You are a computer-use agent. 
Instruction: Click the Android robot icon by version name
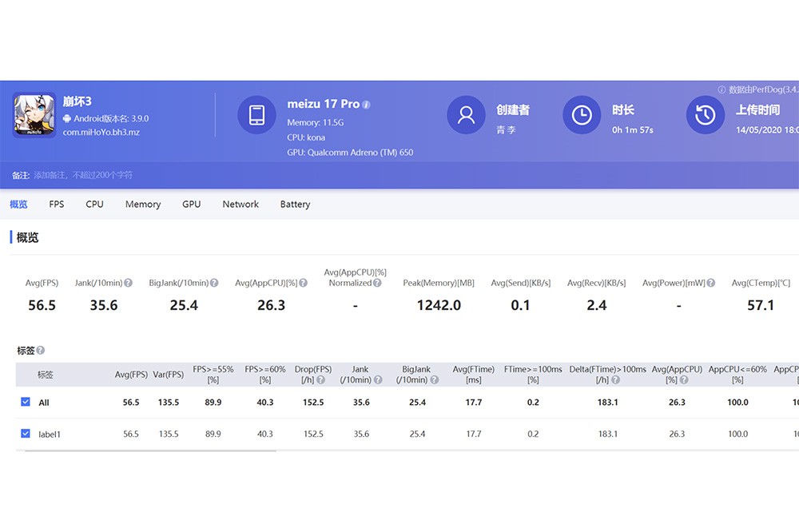click(x=67, y=119)
